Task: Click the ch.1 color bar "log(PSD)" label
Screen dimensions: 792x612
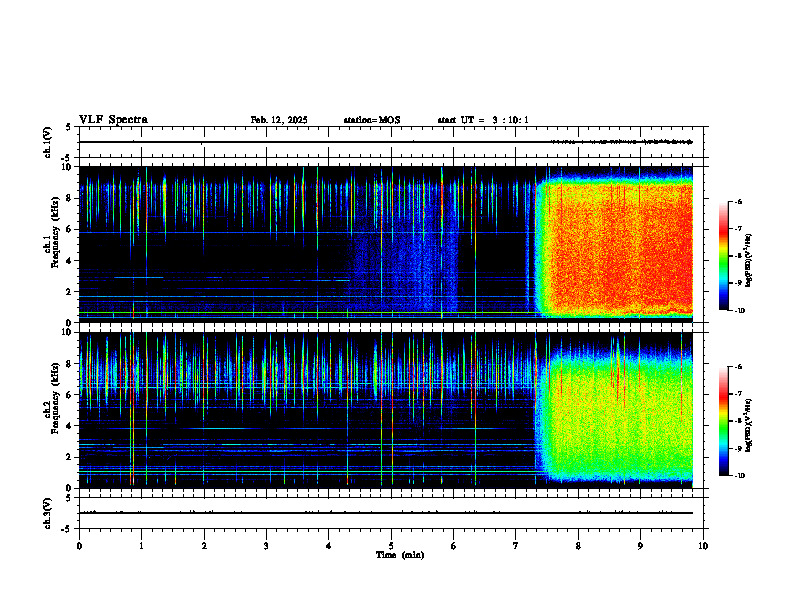Action: 749,261
